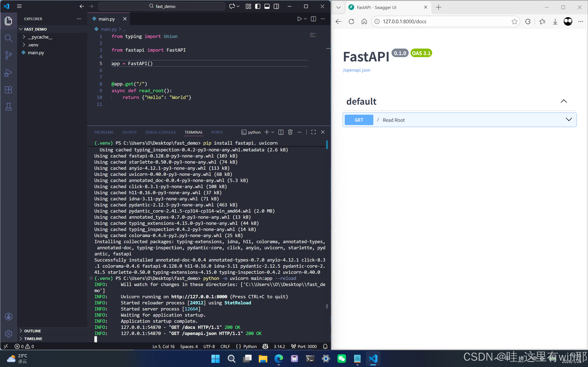Open browser extensions puzzle icon
This screenshot has width=588, height=367.
point(528,21)
